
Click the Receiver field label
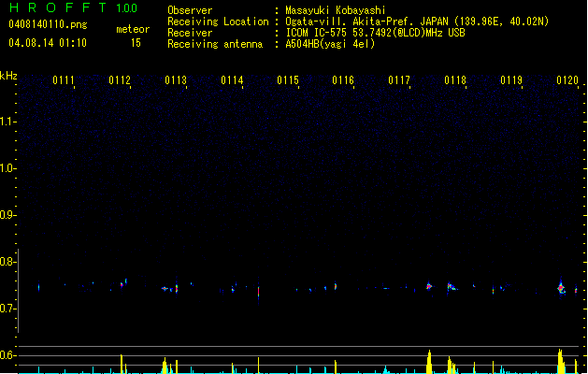pyautogui.click(x=190, y=33)
